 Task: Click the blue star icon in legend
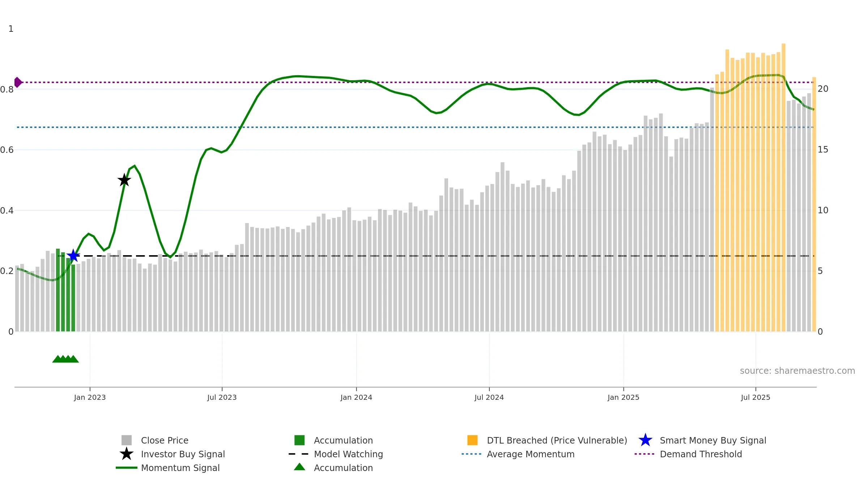click(645, 440)
